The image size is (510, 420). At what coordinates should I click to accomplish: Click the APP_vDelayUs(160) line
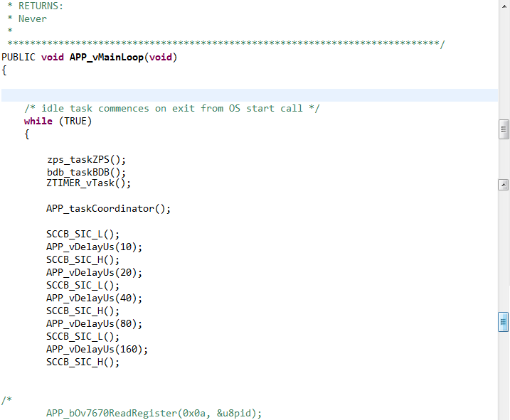click(97, 349)
